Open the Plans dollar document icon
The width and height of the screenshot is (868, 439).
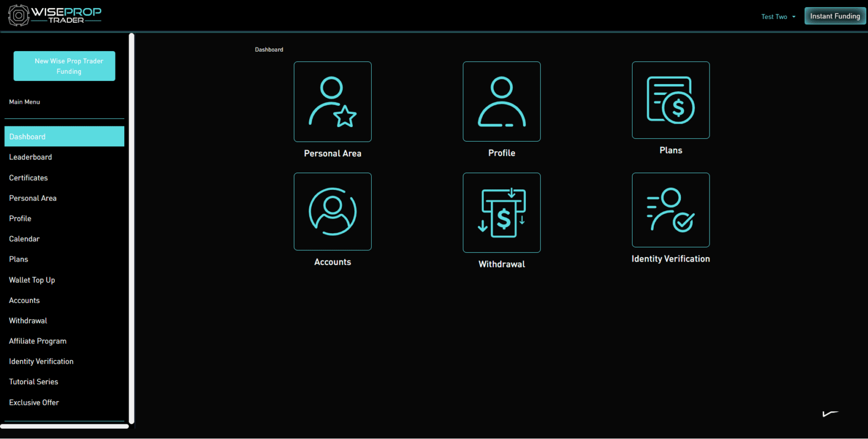coord(671,100)
